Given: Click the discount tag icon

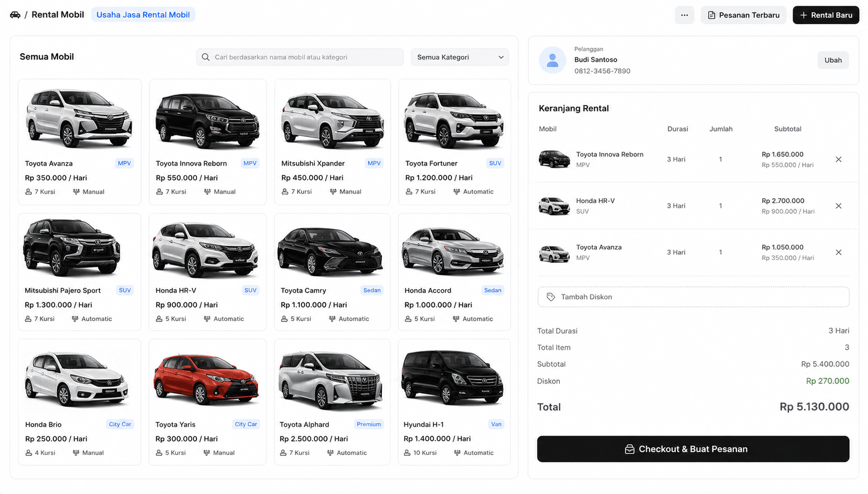Looking at the screenshot, I should click(x=550, y=297).
